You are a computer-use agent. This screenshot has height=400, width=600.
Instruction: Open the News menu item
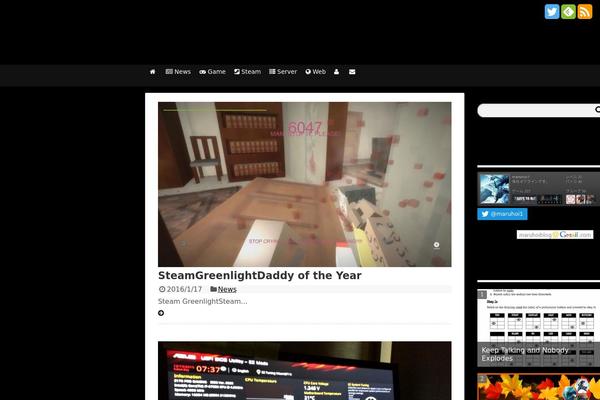178,72
